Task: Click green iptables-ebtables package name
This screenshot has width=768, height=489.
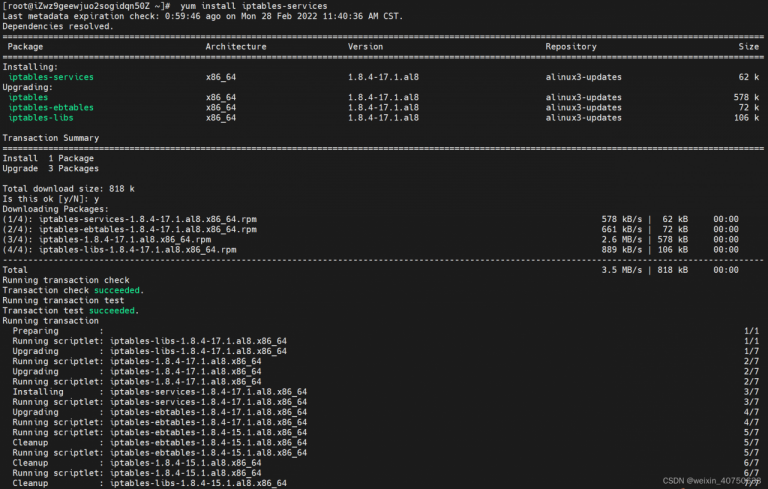Action: 51,107
